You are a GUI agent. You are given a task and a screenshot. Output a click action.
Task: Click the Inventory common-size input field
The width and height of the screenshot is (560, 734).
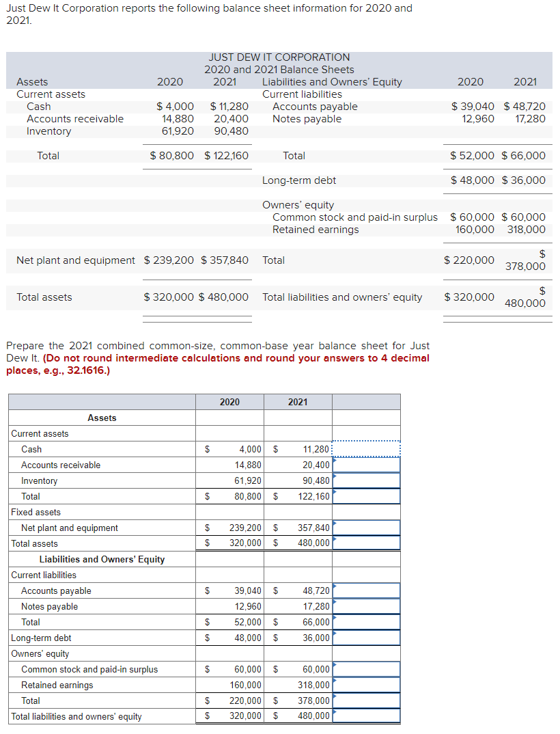(x=367, y=480)
